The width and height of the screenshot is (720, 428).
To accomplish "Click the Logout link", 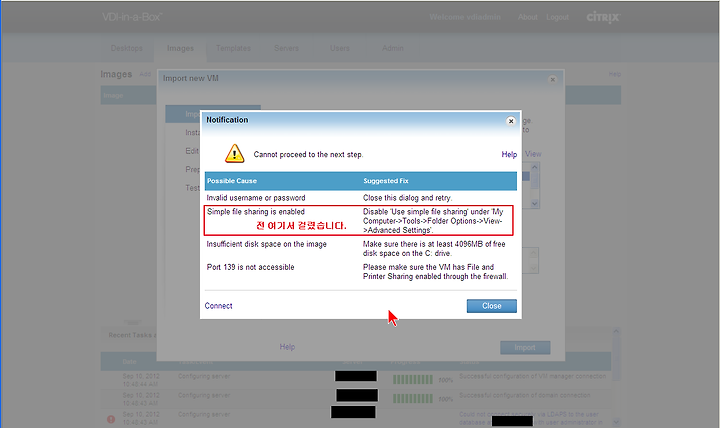I will pyautogui.click(x=557, y=17).
